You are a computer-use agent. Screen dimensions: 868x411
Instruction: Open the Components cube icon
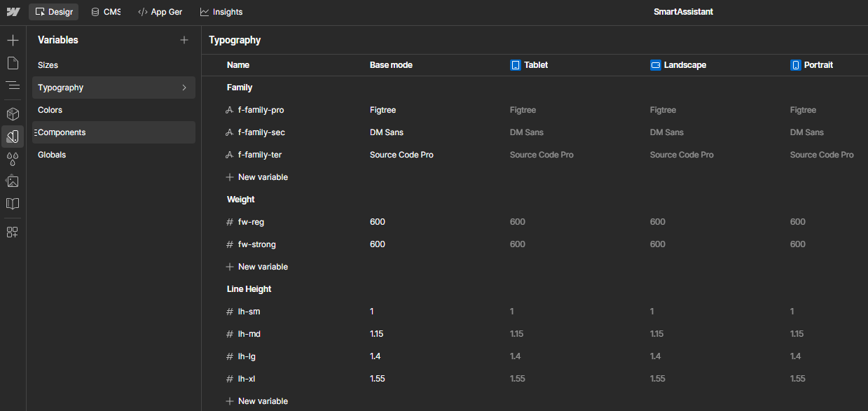(13, 113)
